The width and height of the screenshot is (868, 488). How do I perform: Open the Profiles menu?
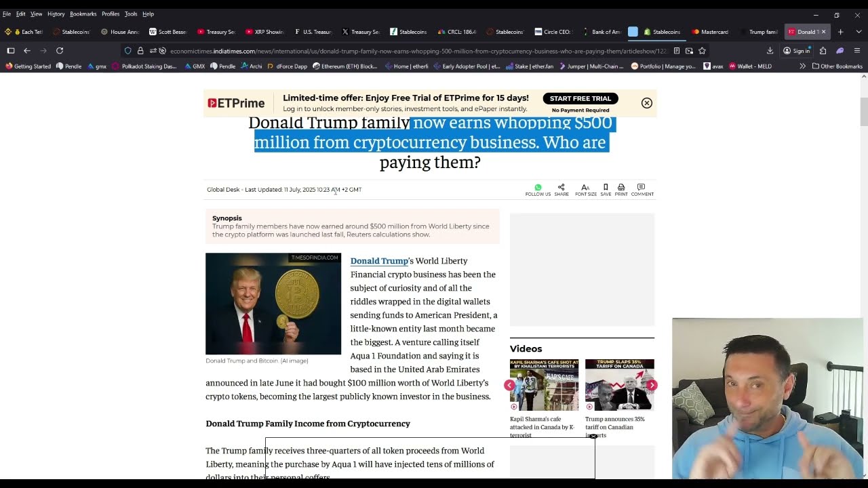point(111,14)
